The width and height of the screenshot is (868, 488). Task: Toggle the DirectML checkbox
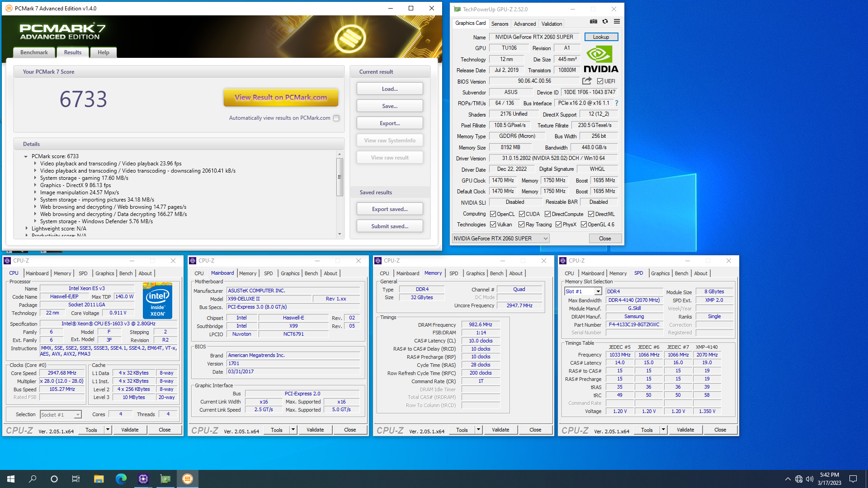pos(591,214)
